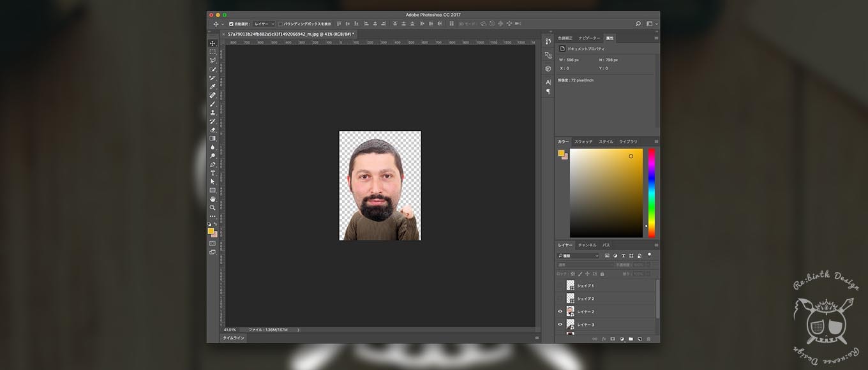Hide the レイヤー 2 layer with eye icon
The width and height of the screenshot is (868, 370).
pos(560,311)
